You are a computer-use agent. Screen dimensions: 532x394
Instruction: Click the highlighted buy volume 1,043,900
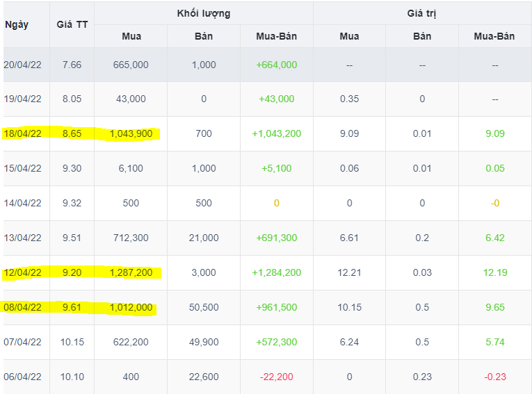(x=131, y=133)
